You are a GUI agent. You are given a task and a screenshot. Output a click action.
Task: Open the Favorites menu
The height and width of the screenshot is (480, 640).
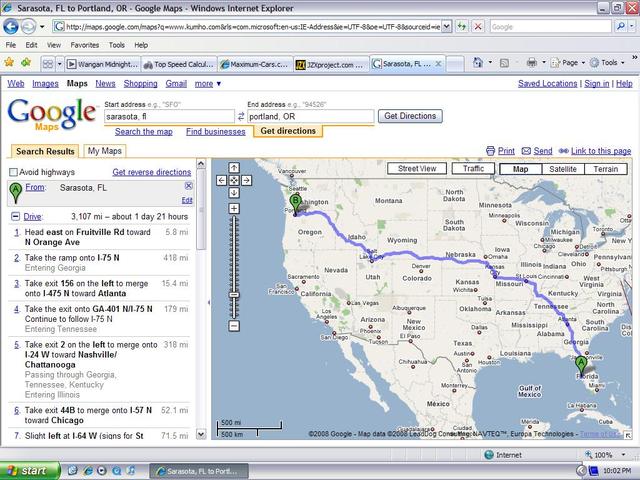84,45
